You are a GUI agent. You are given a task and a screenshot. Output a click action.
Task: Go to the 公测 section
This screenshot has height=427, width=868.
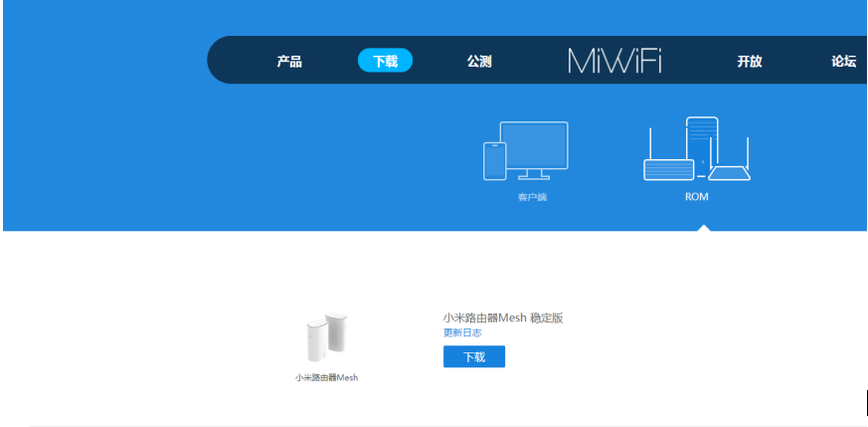pyautogui.click(x=479, y=62)
